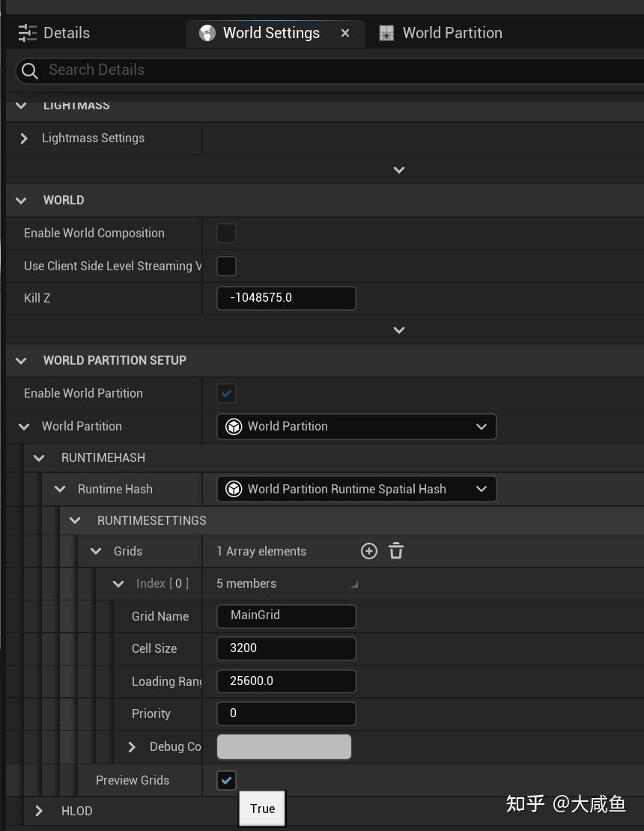Viewport: 644px width, 831px height.
Task: Enable World Composition checkbox
Action: click(226, 233)
